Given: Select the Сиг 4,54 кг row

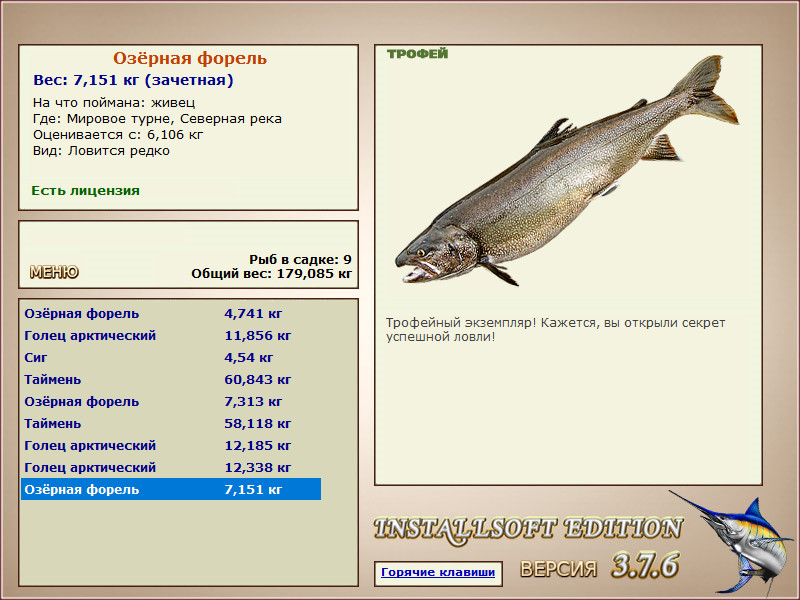Looking at the screenshot, I should point(171,357).
